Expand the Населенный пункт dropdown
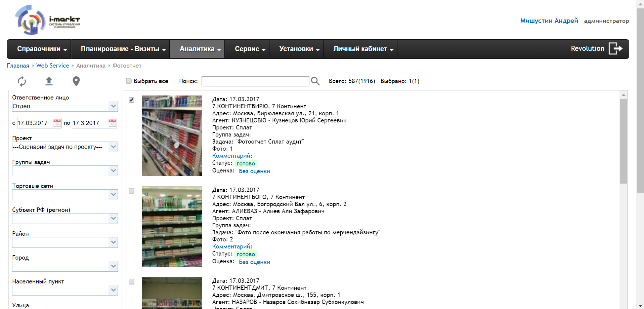 pyautogui.click(x=65, y=290)
